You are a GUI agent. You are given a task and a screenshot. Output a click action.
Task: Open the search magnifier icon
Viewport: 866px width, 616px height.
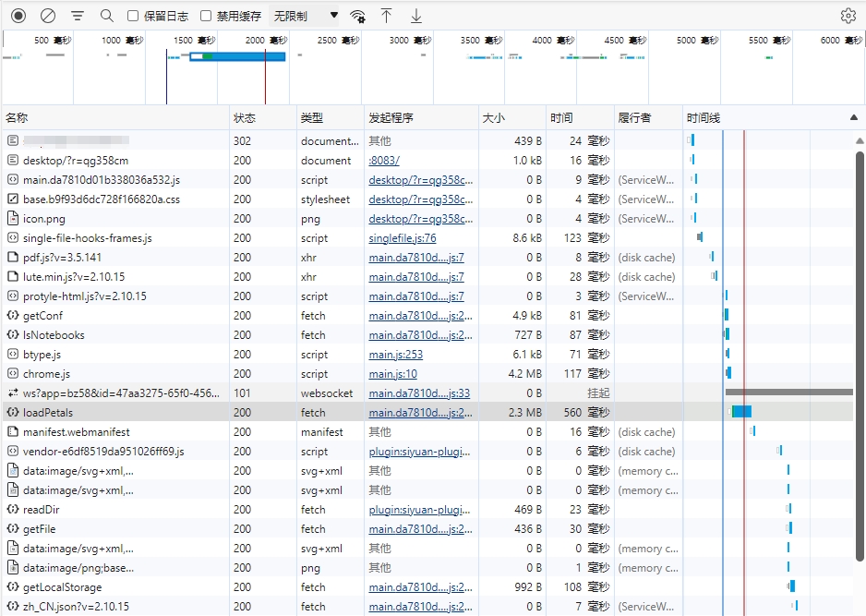click(x=107, y=16)
